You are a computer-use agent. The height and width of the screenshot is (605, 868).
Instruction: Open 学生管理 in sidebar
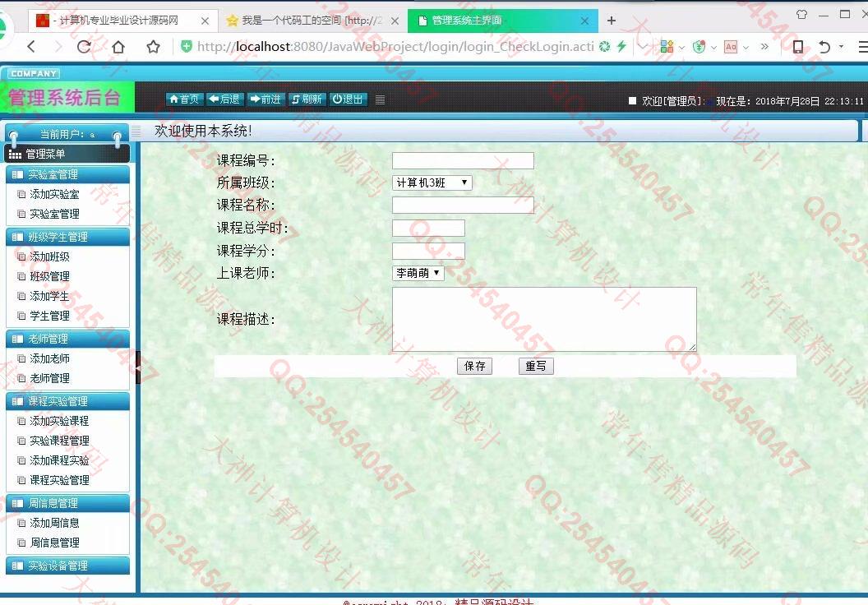49,316
